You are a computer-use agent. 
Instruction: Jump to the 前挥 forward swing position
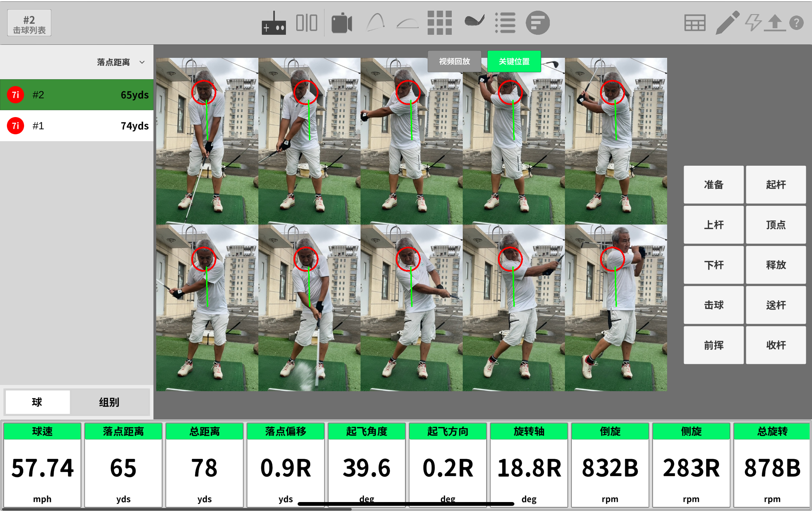point(714,345)
